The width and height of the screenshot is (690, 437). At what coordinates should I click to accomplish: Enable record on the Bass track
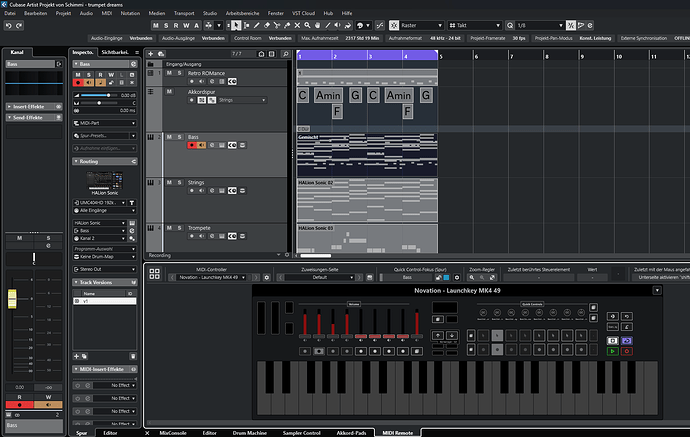(192, 145)
